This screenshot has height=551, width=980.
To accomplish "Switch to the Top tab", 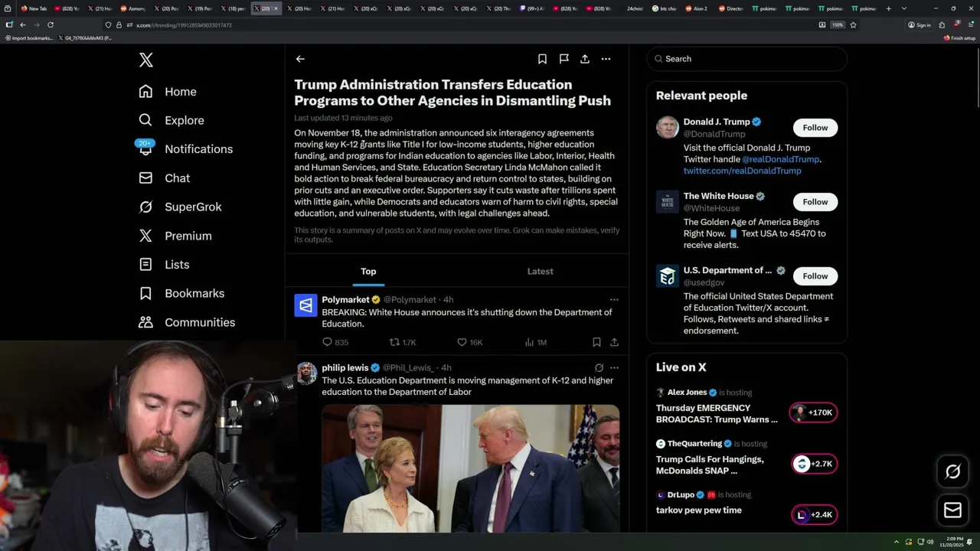I will 368,272.
